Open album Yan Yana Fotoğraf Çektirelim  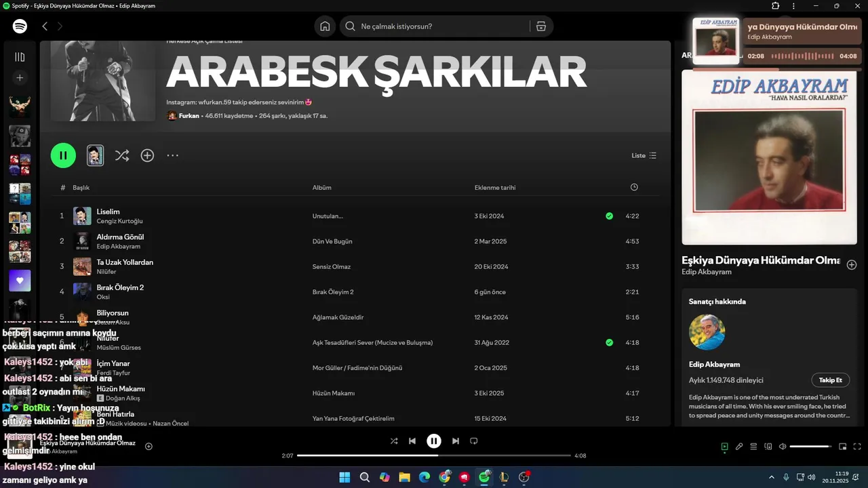point(353,419)
